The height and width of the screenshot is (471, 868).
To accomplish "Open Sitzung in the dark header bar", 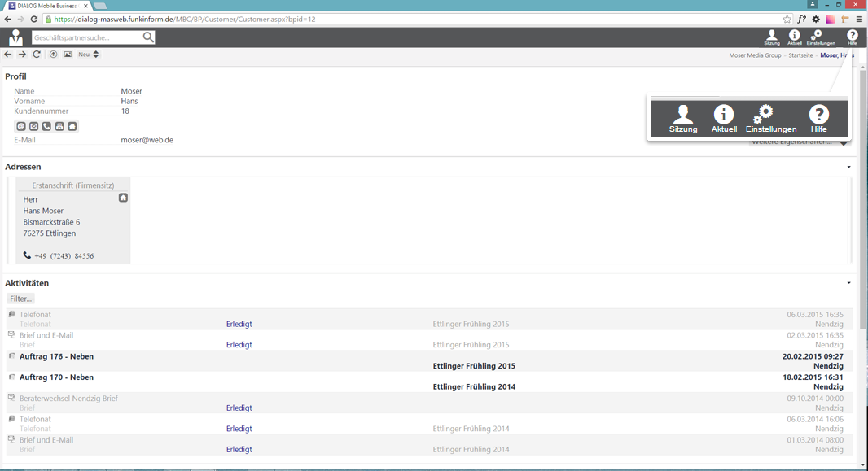I will 772,37.
